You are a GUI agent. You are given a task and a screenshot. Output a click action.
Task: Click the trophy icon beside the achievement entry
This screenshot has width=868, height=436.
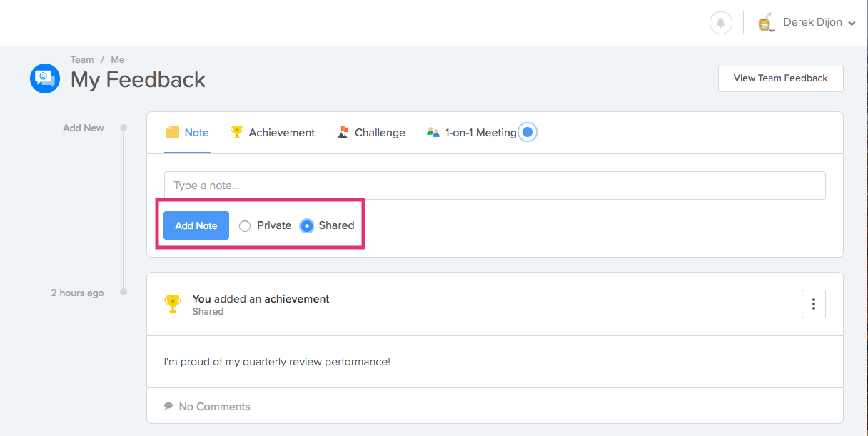(173, 305)
